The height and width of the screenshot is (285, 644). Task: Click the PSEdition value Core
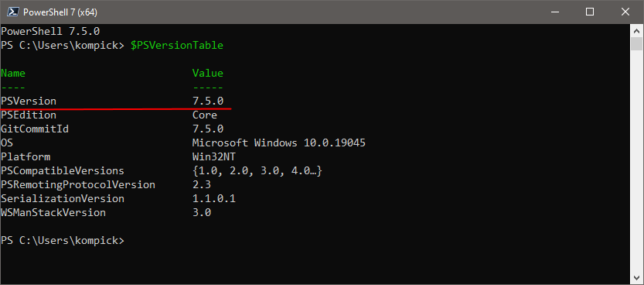click(x=205, y=115)
